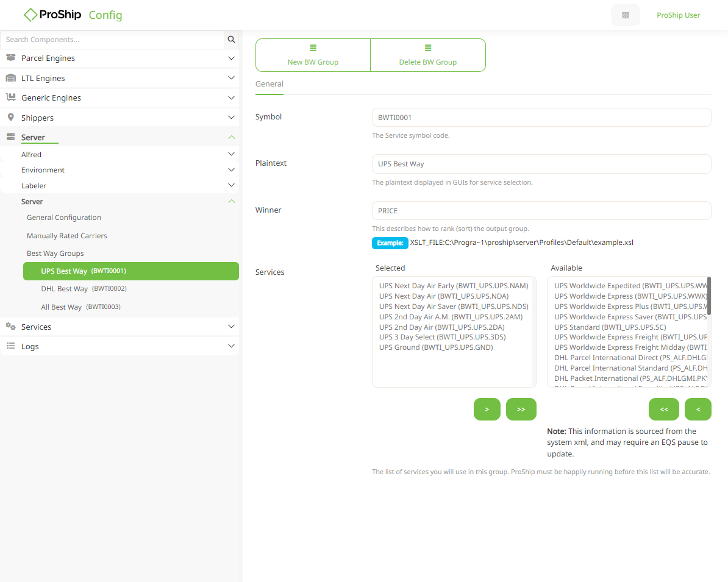Select UPS Next Day Air (NDA) entry

point(444,296)
